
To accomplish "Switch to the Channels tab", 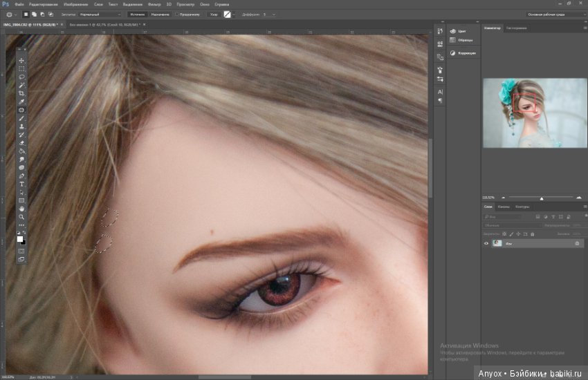I will [x=504, y=207].
